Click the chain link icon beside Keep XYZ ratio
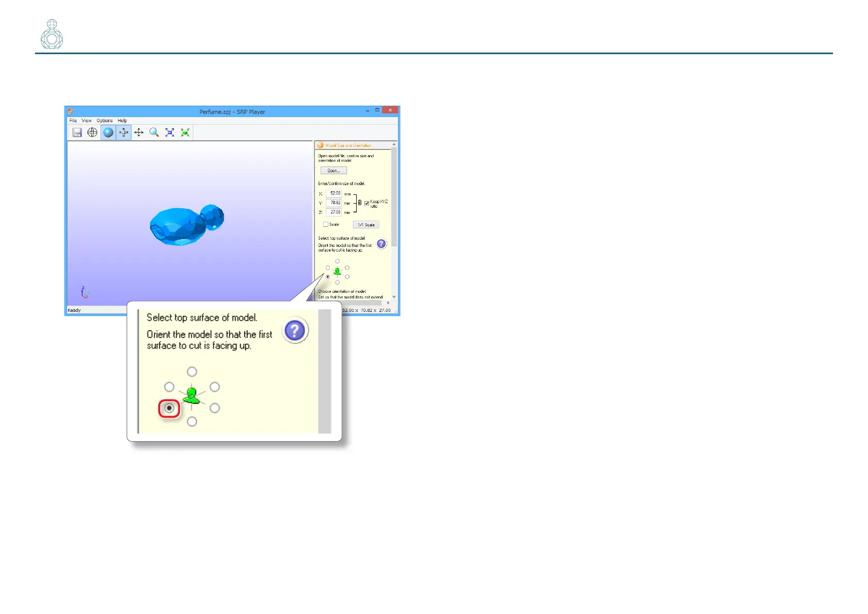 [x=360, y=203]
